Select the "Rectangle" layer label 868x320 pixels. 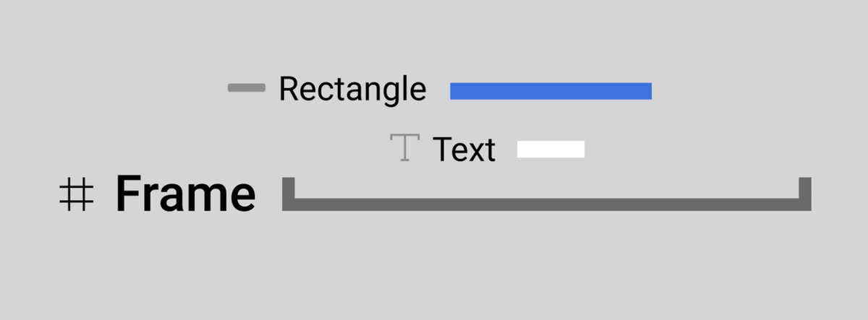[x=352, y=90]
